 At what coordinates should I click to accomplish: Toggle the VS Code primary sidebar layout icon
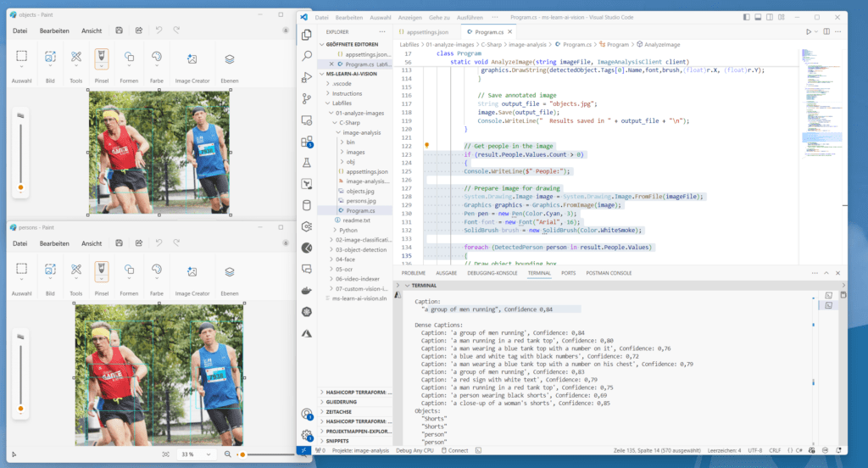click(746, 17)
